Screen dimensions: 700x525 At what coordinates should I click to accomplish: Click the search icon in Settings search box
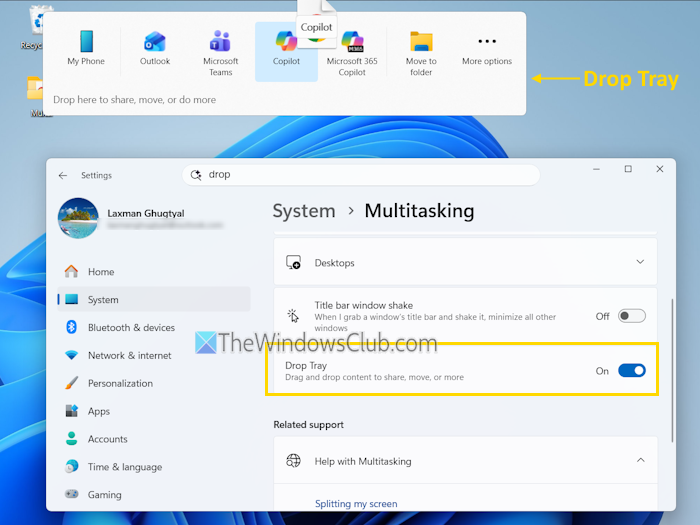[x=196, y=175]
